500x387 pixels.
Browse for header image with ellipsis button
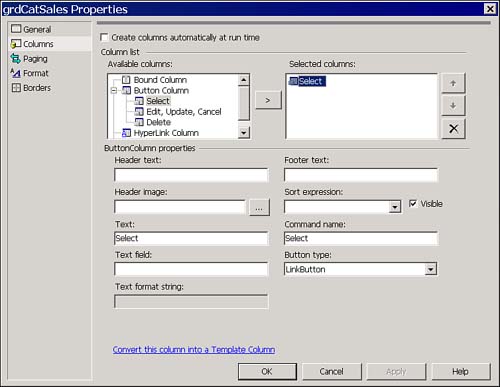tap(259, 207)
